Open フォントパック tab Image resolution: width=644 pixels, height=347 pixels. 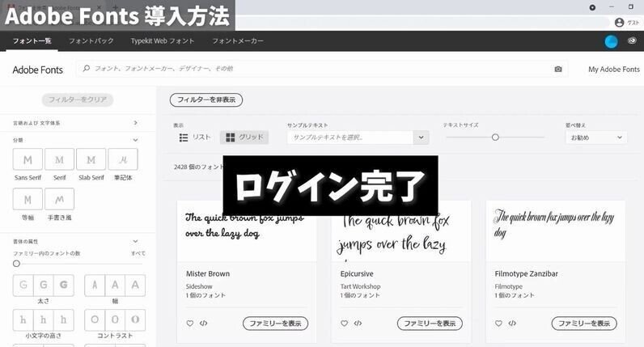tap(91, 40)
